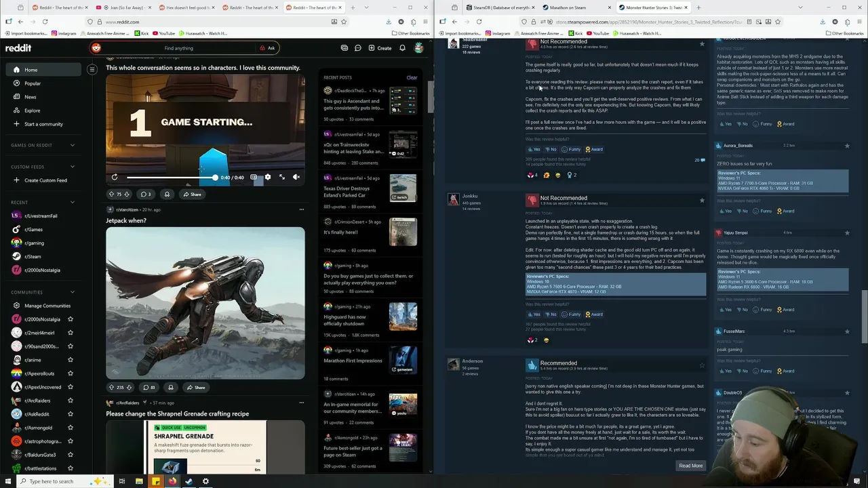
Task: Open Other Bookmarks folder in Steam window
Action: [845, 33]
